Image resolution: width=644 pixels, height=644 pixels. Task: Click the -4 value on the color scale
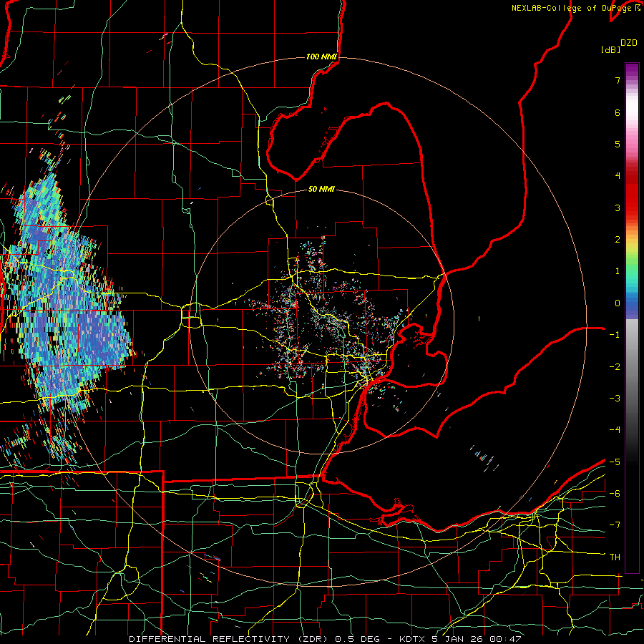click(x=615, y=430)
